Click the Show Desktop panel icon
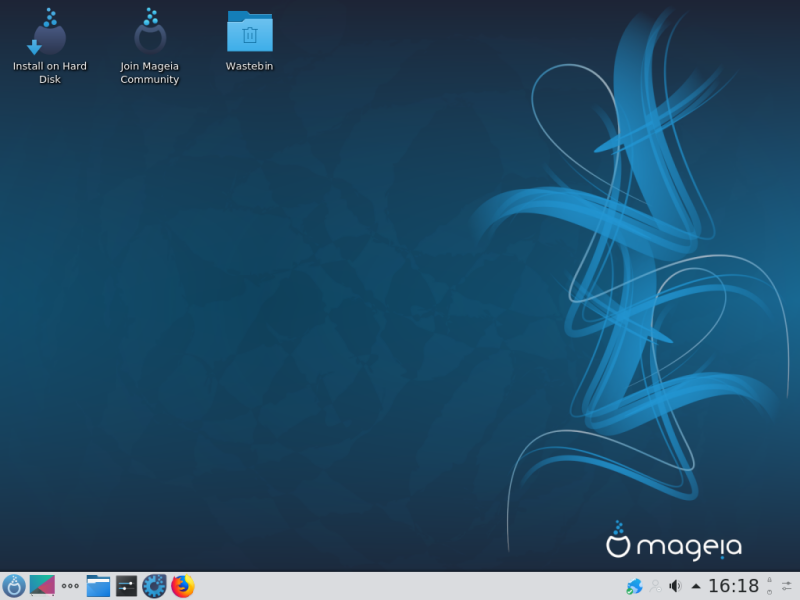Viewport: 800px width, 600px height. (42, 586)
